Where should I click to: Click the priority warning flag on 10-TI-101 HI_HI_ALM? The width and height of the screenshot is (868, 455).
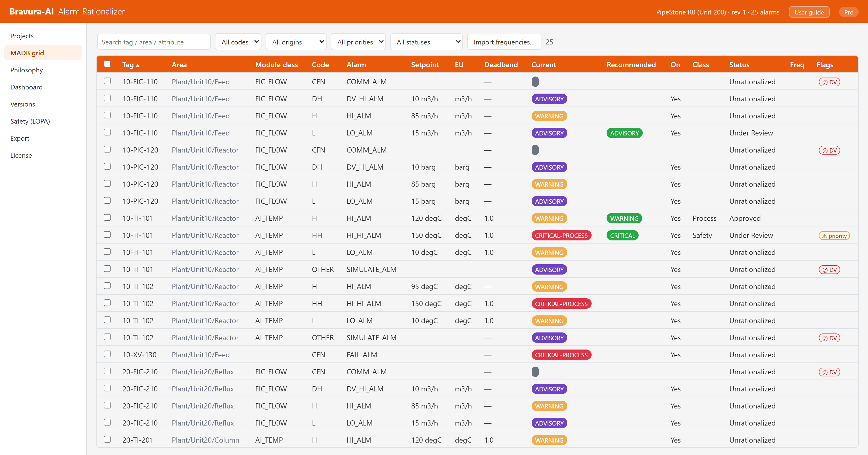pyautogui.click(x=834, y=236)
